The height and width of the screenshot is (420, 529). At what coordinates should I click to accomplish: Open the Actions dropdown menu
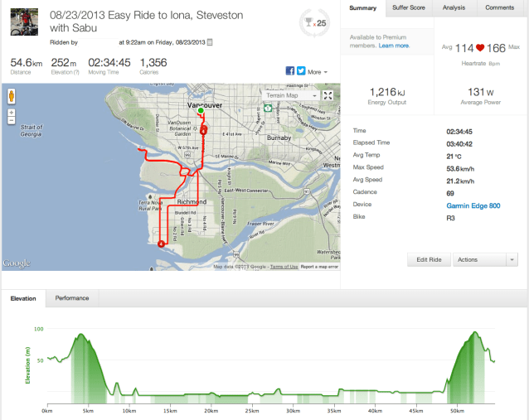[x=487, y=259]
